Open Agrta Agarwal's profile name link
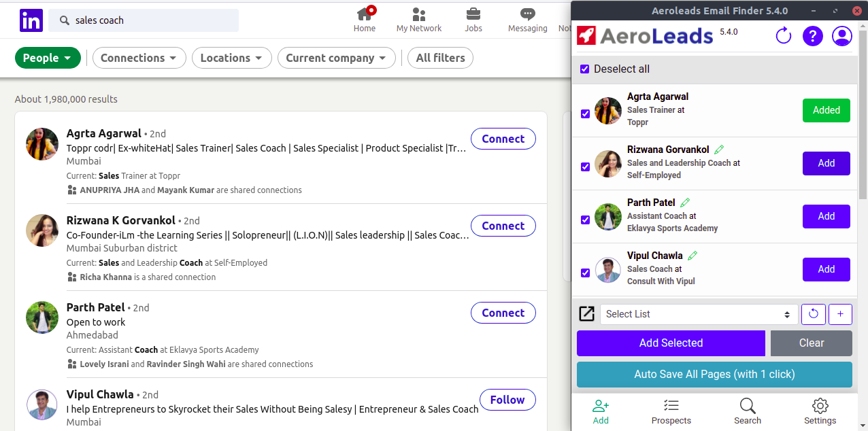 click(104, 133)
